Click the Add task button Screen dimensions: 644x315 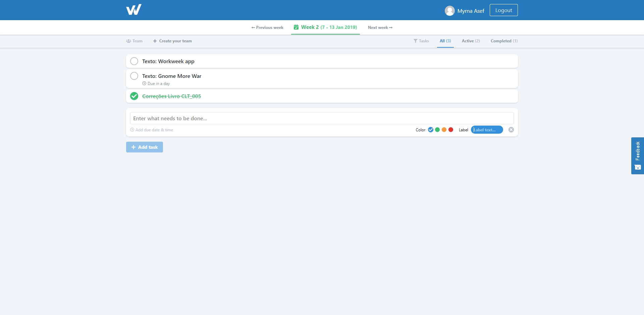click(145, 147)
